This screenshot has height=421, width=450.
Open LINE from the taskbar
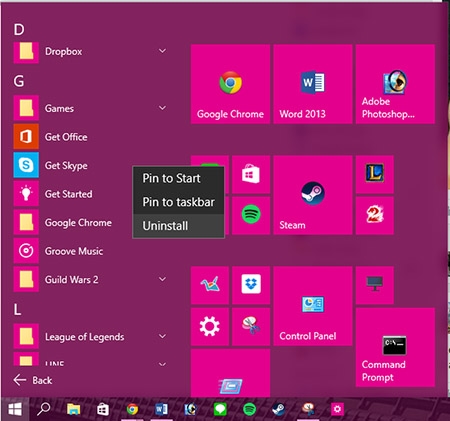click(x=220, y=409)
